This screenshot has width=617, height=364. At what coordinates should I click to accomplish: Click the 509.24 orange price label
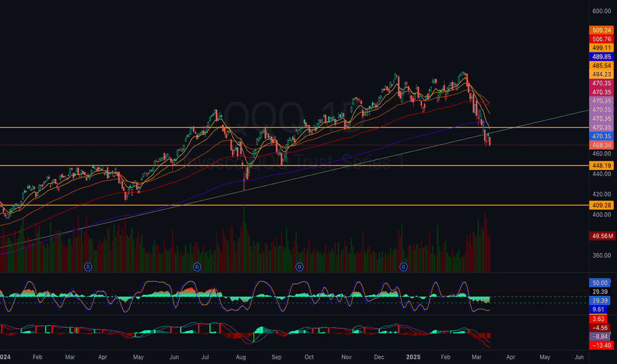click(601, 30)
